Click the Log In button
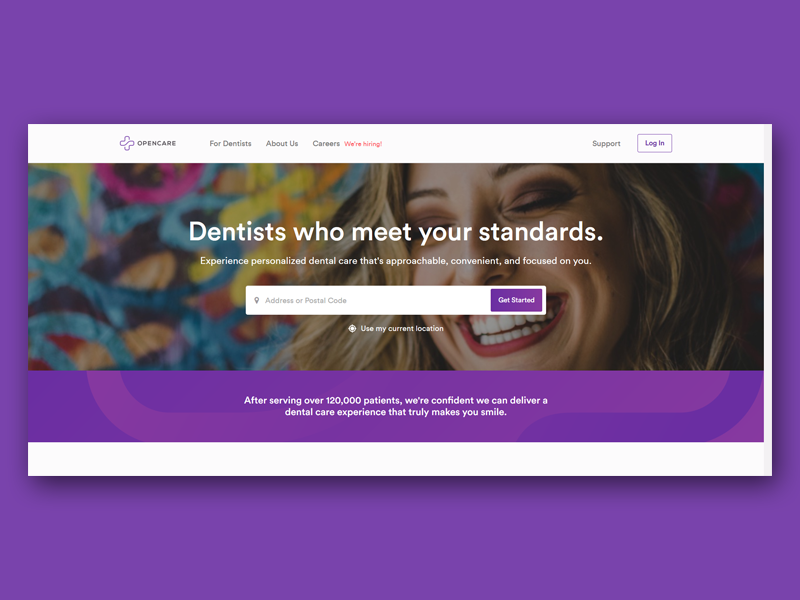 coord(655,143)
